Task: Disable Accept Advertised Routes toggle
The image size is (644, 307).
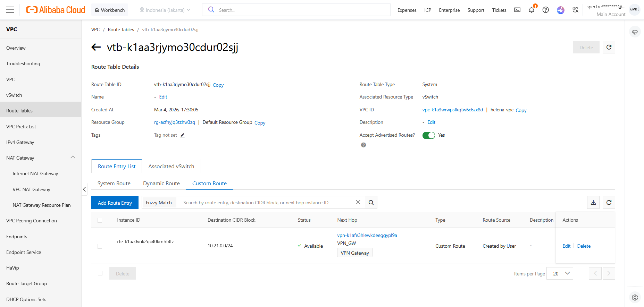Action: pos(428,135)
